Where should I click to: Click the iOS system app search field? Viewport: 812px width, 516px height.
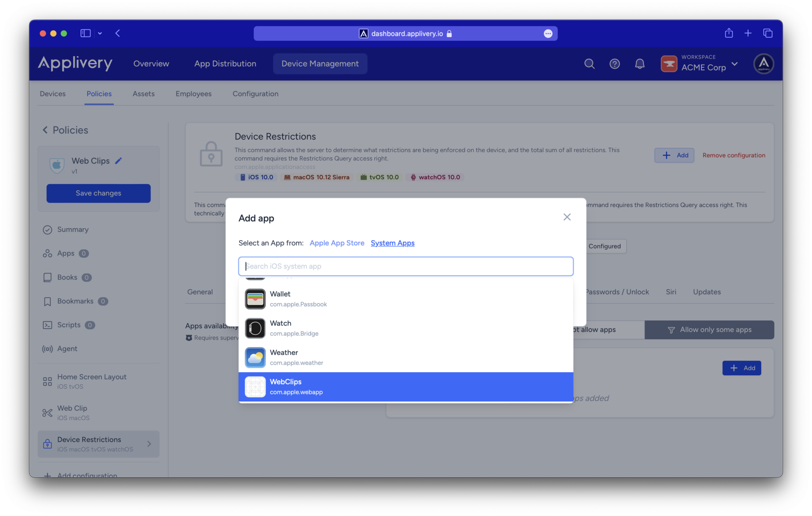coord(405,266)
